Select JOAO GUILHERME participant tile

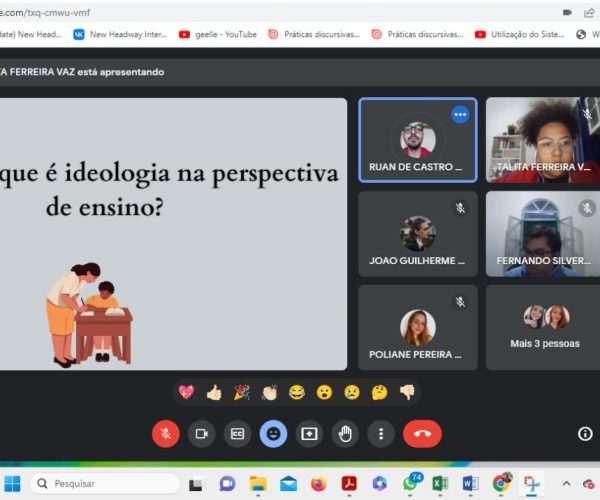point(418,234)
